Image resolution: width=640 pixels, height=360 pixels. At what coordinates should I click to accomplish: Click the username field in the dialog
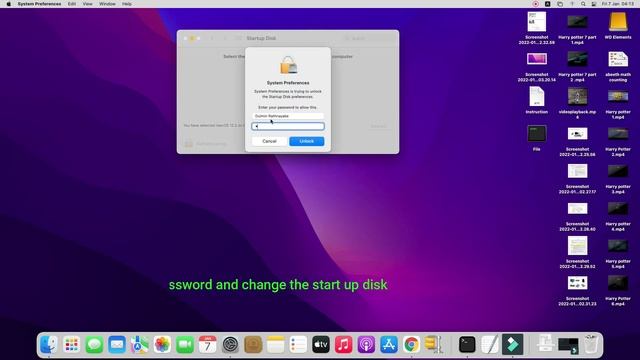tap(288, 116)
